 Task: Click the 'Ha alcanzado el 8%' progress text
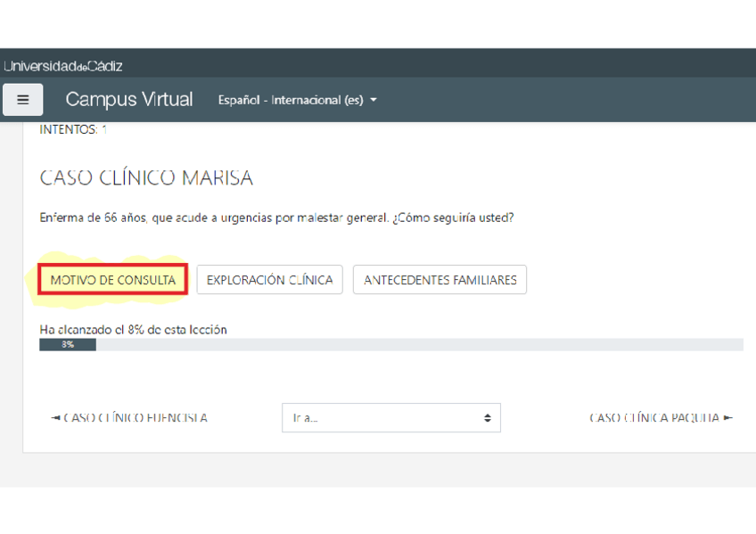133,330
